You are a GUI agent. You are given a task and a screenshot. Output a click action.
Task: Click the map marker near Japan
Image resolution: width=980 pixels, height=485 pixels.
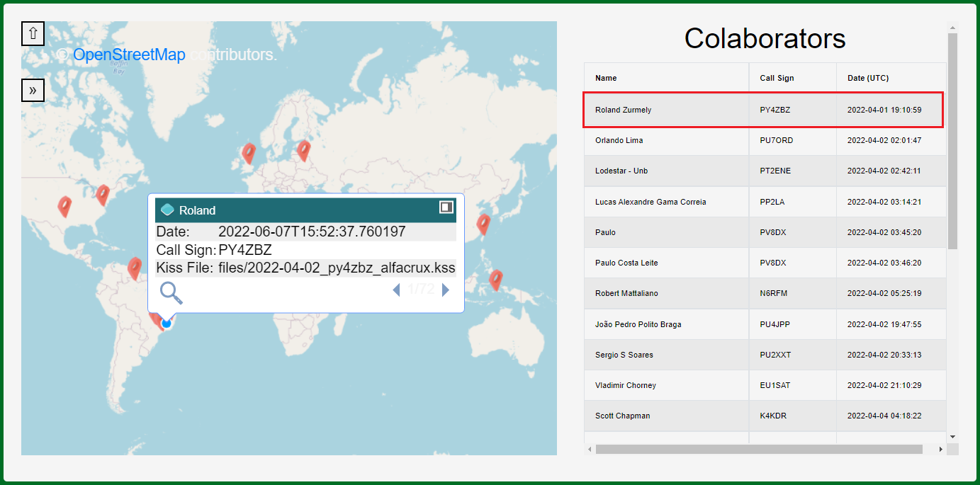click(483, 224)
